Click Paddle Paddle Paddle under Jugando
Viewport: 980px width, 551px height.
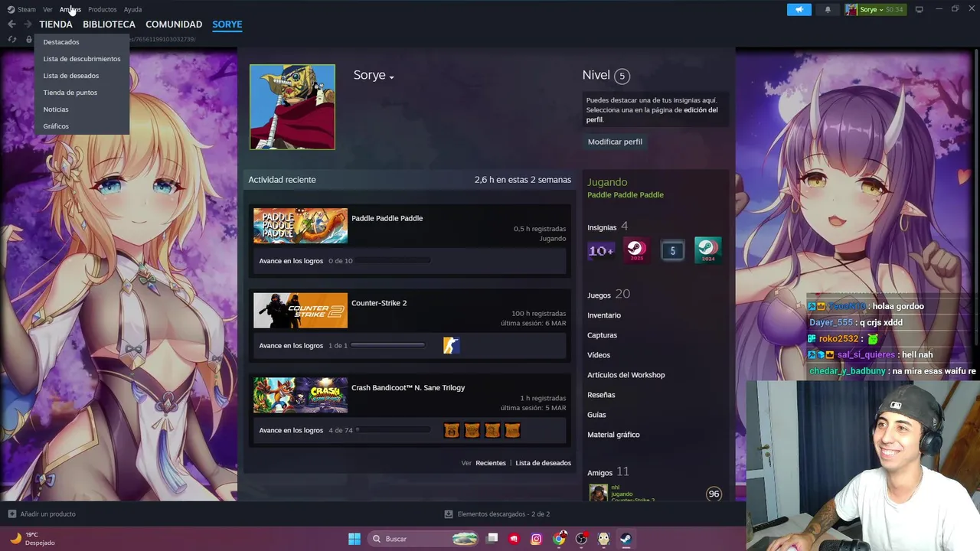(x=626, y=195)
